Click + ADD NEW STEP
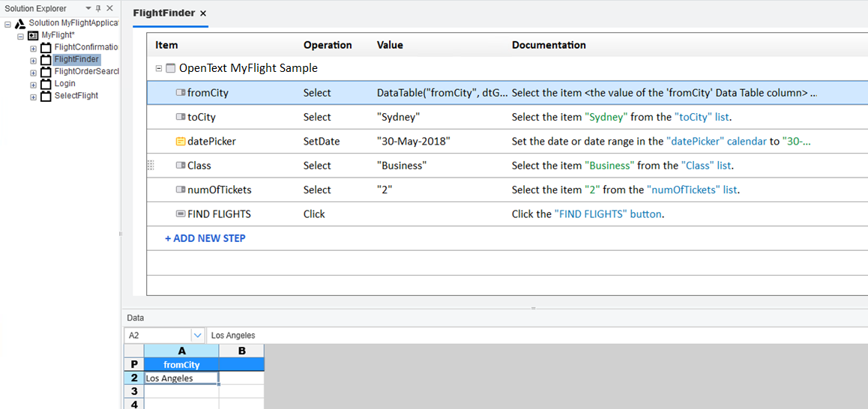868x409 pixels. [205, 238]
